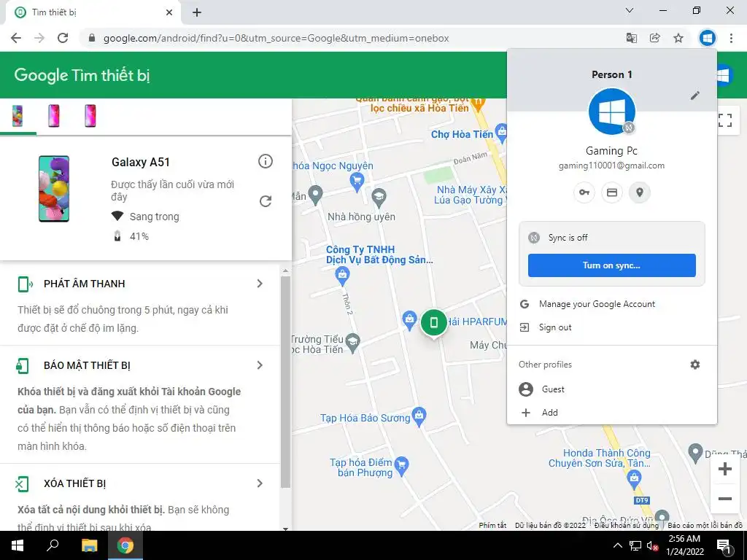Open Manage your Google Account

point(612,304)
